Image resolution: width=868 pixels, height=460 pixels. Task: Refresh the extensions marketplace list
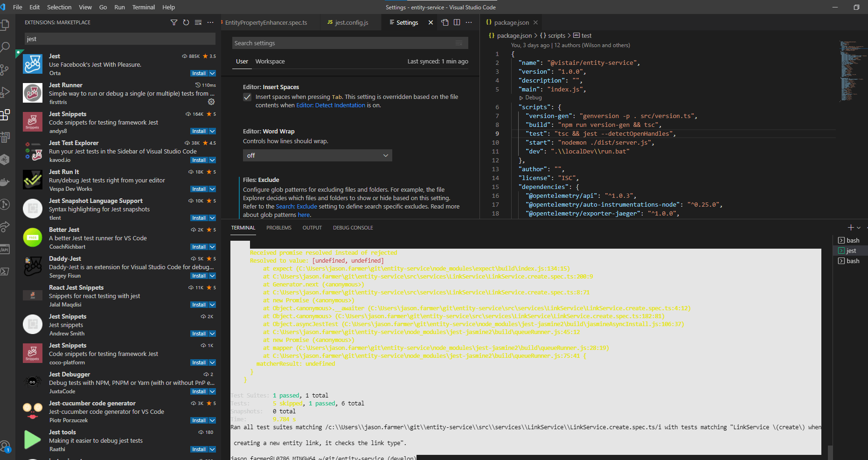[x=186, y=22]
